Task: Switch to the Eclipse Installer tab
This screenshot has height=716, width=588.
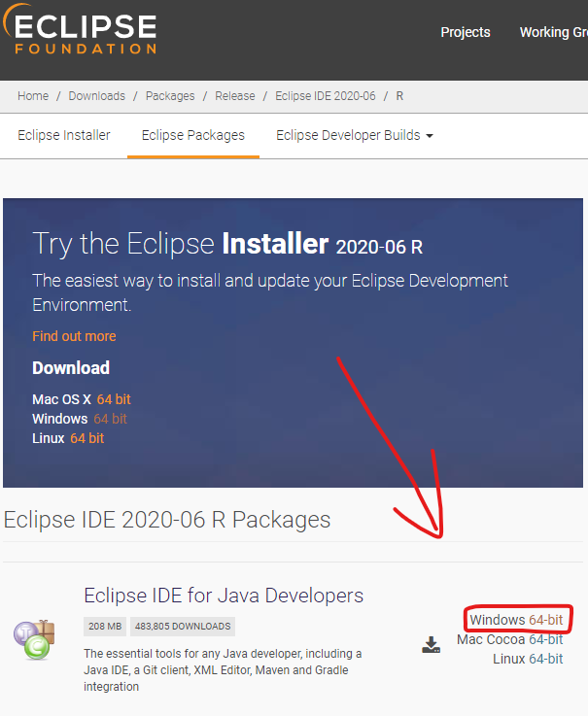Action: pyautogui.click(x=64, y=135)
